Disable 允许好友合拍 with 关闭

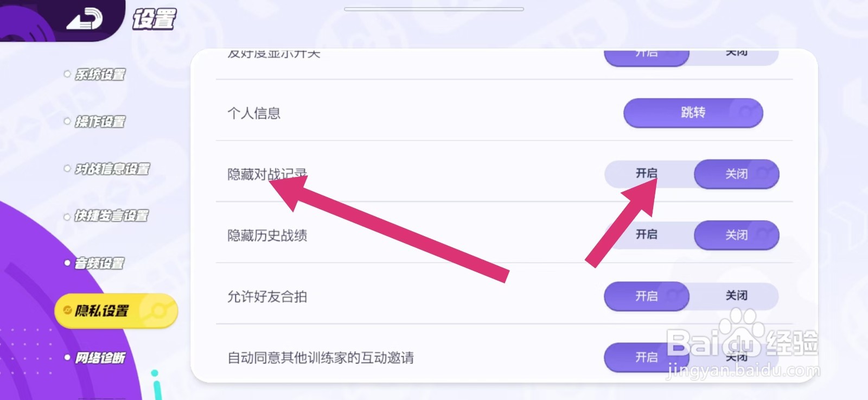pyautogui.click(x=736, y=296)
